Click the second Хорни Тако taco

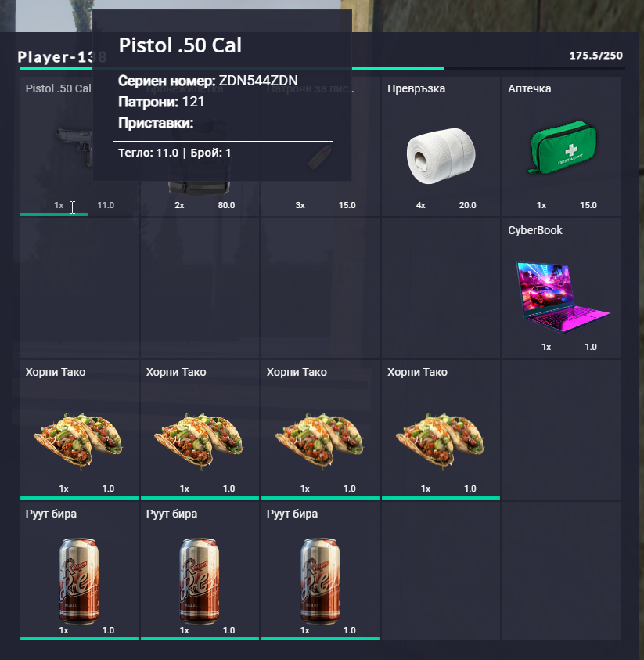[x=199, y=440]
